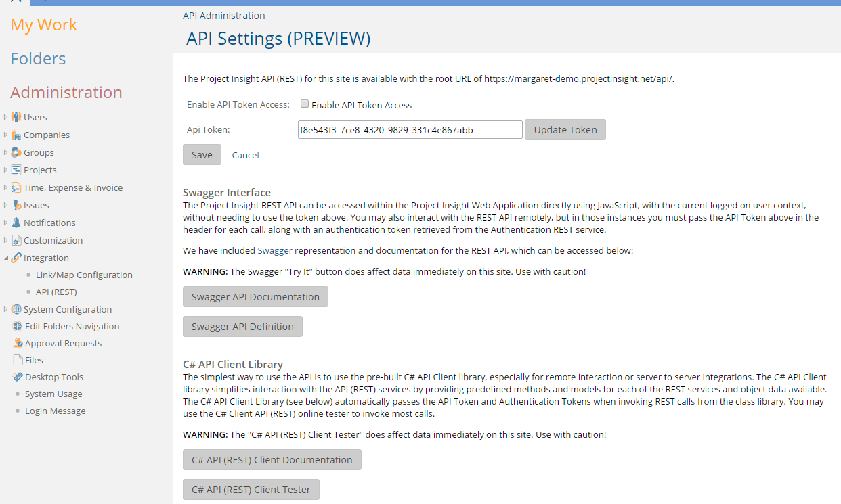
Task: Click the Groups icon in sidebar
Action: (16, 152)
